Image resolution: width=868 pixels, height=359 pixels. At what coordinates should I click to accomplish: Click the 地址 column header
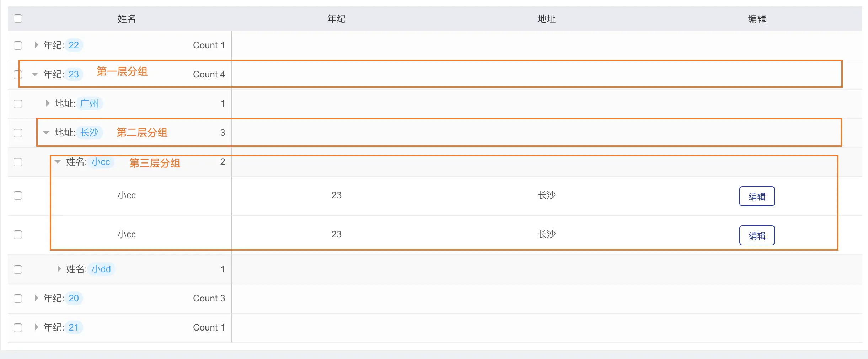[x=546, y=19]
